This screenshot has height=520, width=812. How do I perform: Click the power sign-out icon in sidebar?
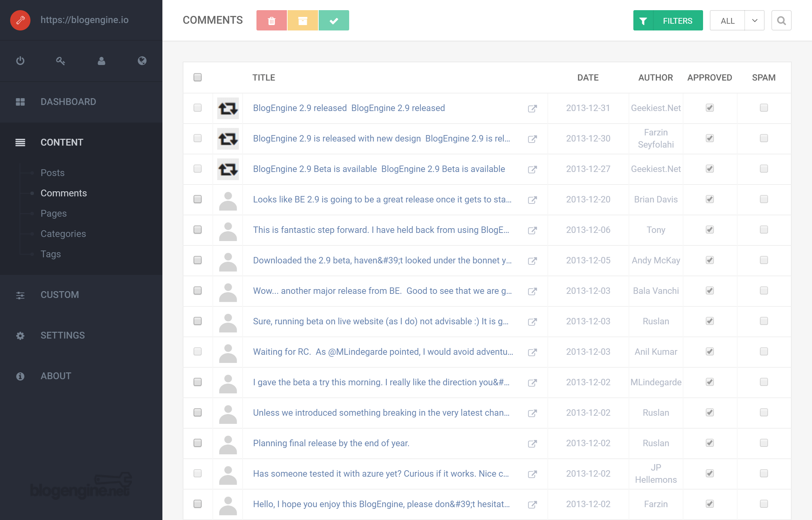(20, 61)
